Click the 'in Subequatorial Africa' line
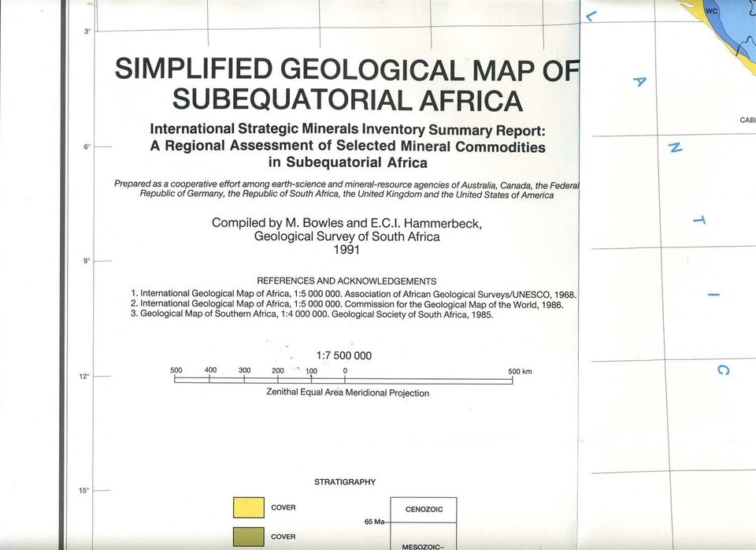This screenshot has width=756, height=550. click(347, 162)
